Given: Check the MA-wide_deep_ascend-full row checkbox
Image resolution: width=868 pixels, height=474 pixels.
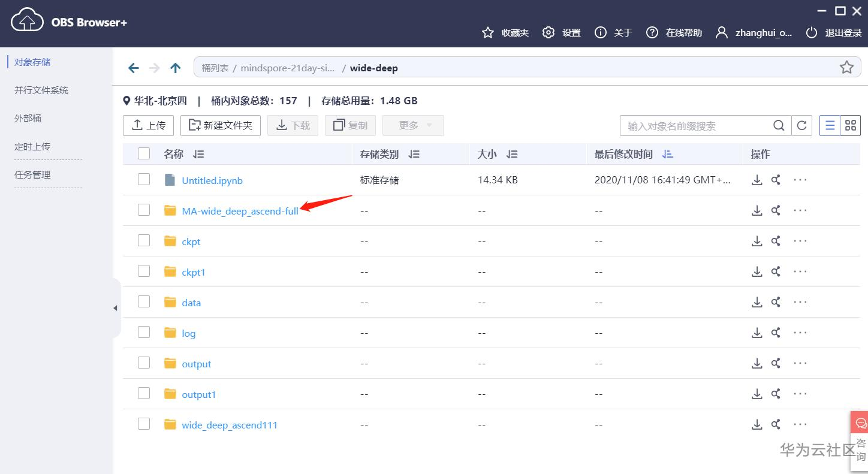Looking at the screenshot, I should click(x=144, y=210).
